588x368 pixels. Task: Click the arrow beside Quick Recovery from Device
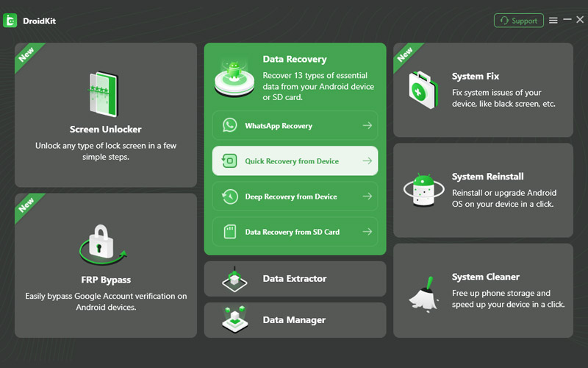(367, 160)
